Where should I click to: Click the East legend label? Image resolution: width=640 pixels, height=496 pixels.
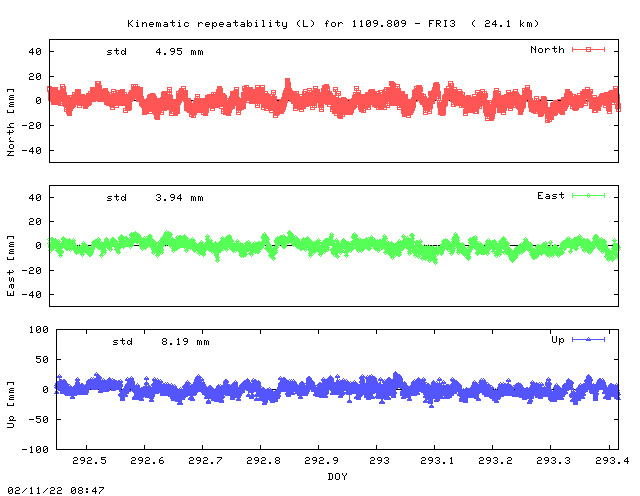click(x=551, y=196)
